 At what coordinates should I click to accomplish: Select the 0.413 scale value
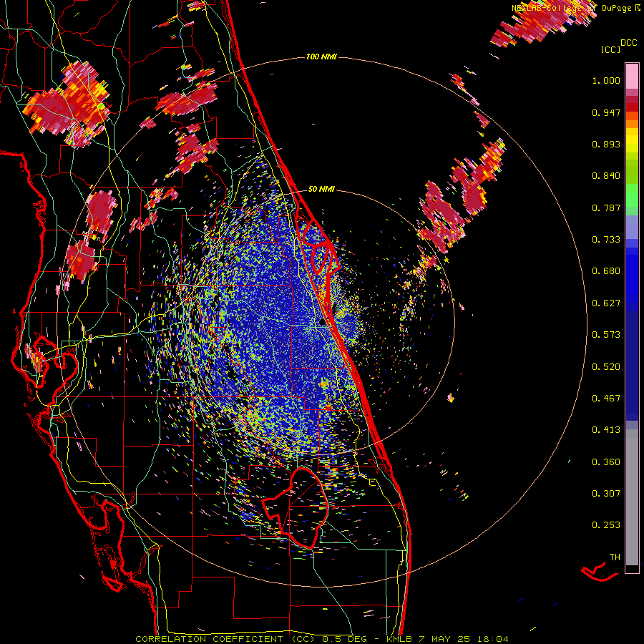(606, 430)
